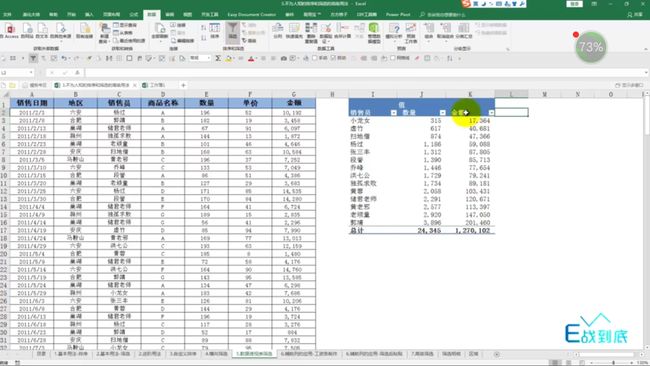The width and height of the screenshot is (650, 366).
Task: Open the 金额 pivot column dropdown
Action: pos(491,113)
